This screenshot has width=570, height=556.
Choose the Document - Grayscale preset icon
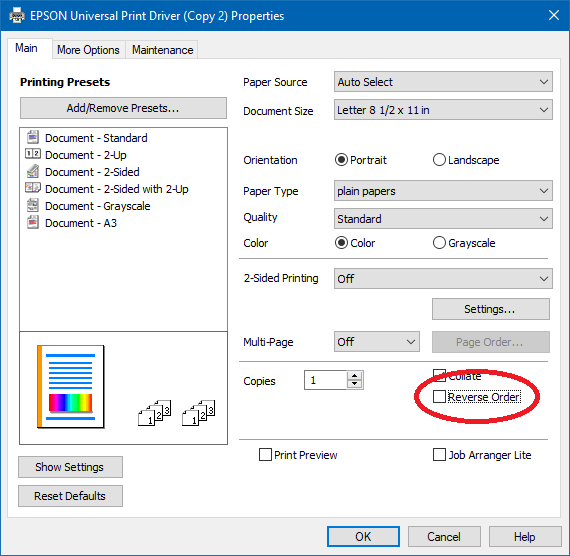tap(33, 205)
